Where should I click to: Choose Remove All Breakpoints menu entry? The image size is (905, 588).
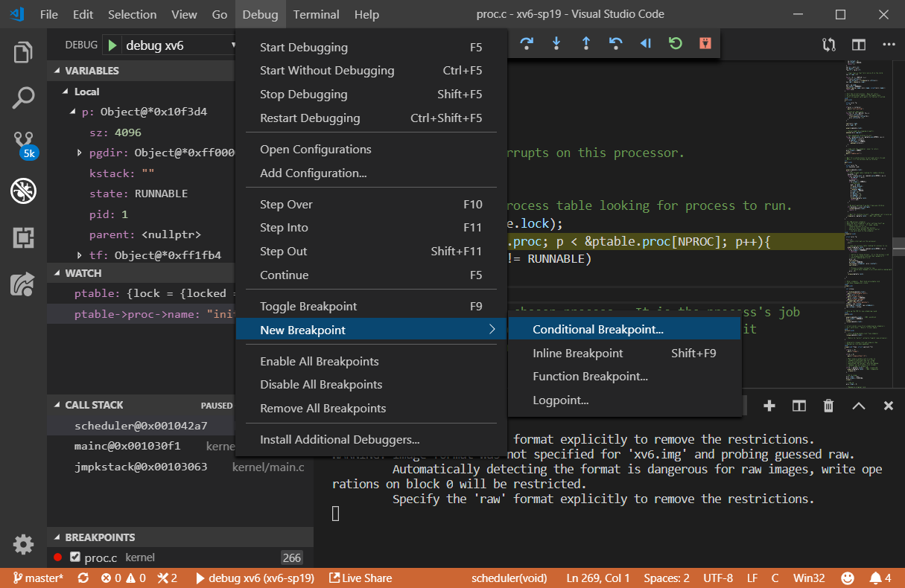[x=323, y=408]
